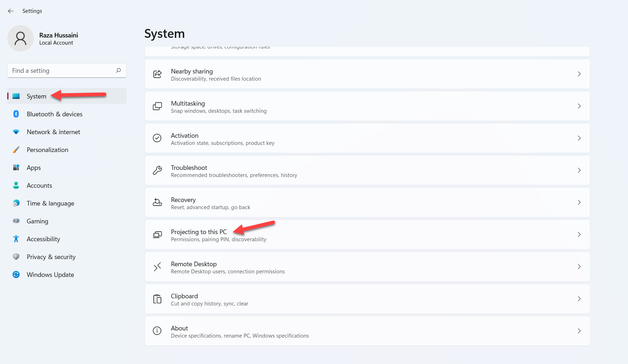Click the Nearby sharing icon
The width and height of the screenshot is (628, 364).
(157, 74)
